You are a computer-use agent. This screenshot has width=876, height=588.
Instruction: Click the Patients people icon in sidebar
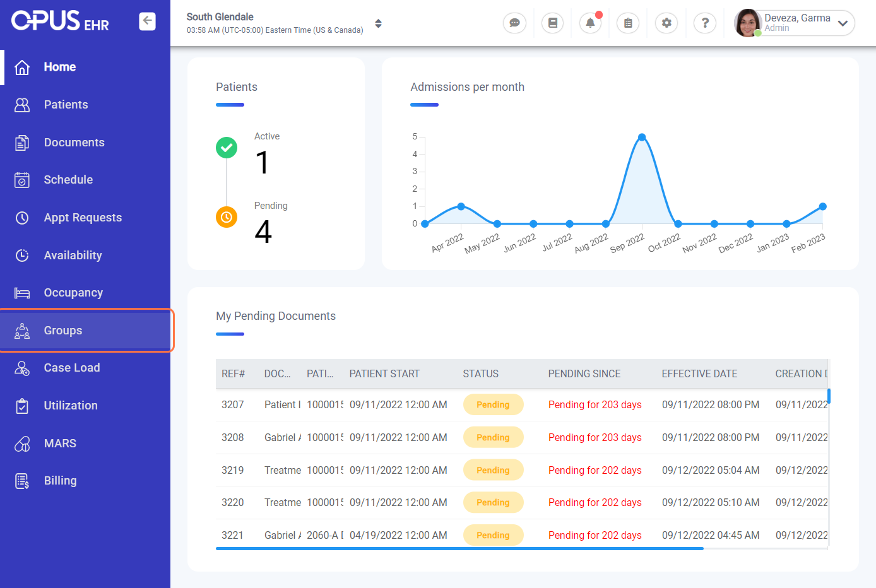click(22, 105)
